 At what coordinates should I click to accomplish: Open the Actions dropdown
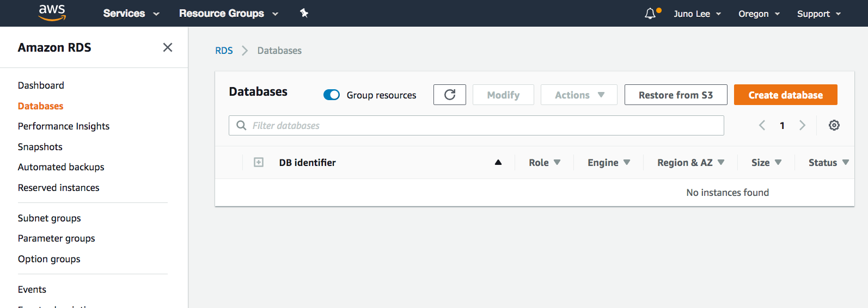[579, 95]
